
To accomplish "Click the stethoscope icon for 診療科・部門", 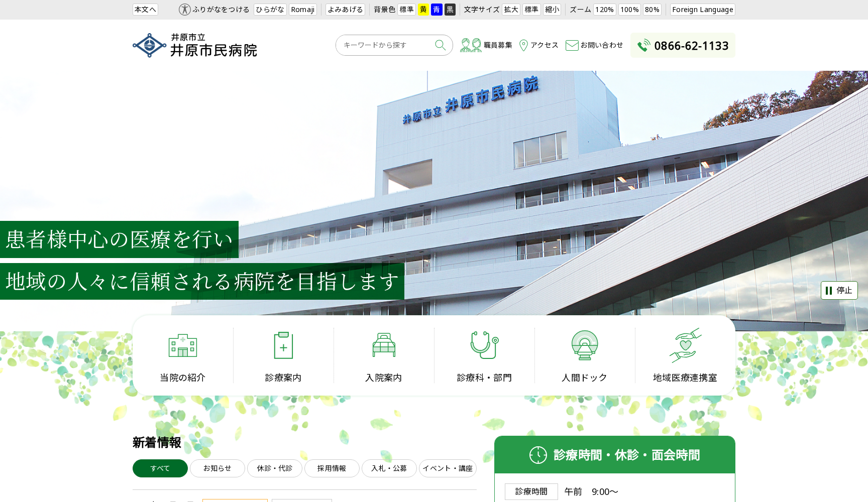I will pyautogui.click(x=484, y=345).
